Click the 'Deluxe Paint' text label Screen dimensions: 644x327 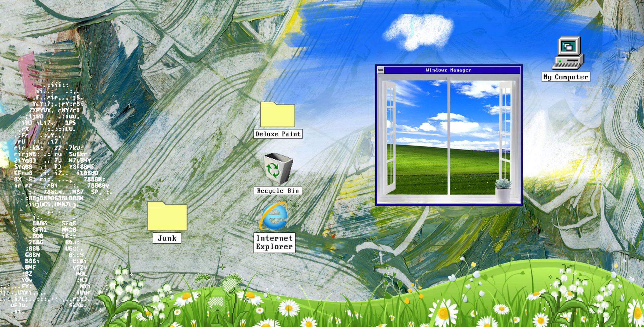pyautogui.click(x=278, y=134)
